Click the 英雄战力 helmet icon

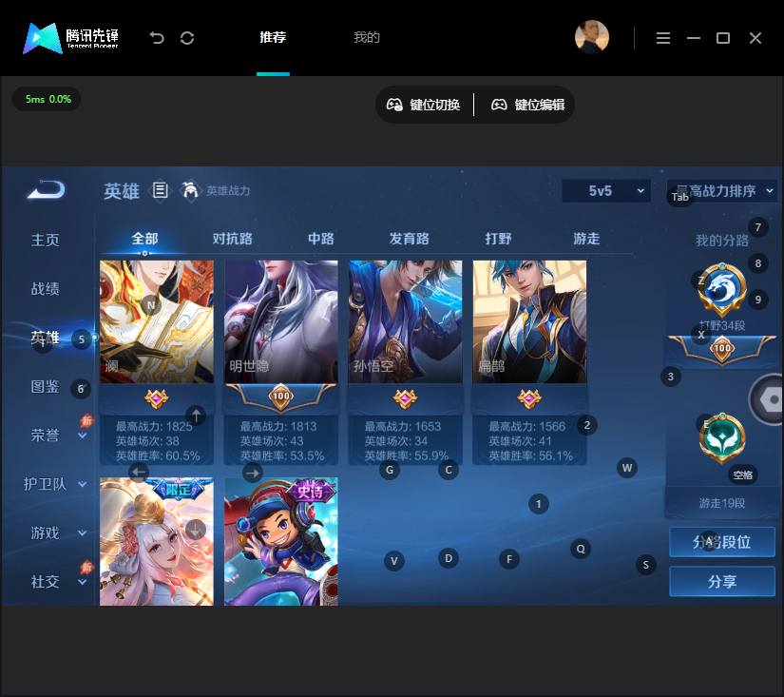(189, 190)
